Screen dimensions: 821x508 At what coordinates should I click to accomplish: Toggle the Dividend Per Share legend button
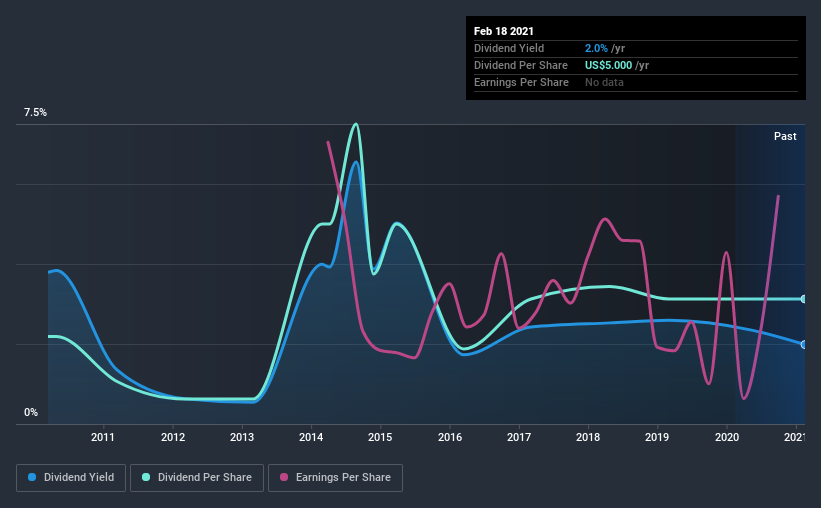point(197,478)
